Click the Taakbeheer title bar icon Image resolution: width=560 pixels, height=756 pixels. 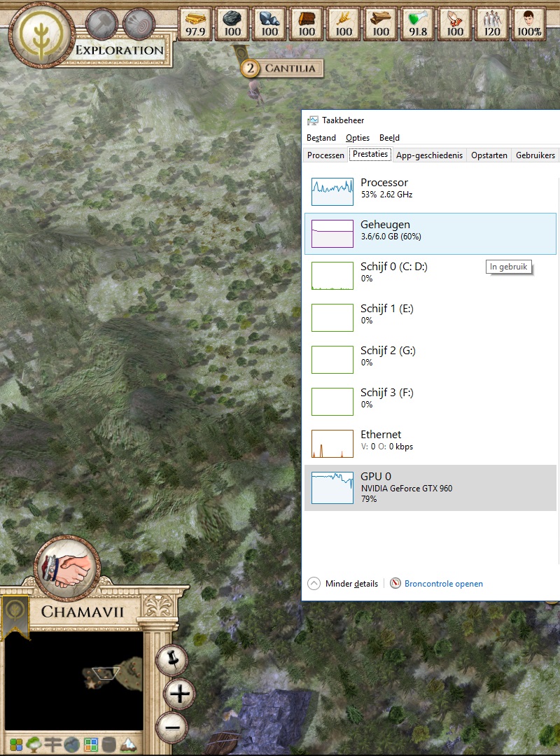pyautogui.click(x=313, y=120)
